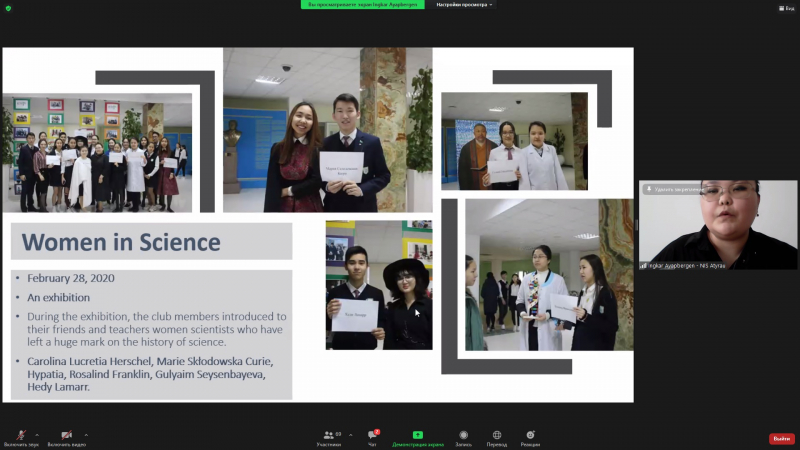Open the Реакции reactions icon
Screen dimensions: 800x450
(x=531, y=437)
